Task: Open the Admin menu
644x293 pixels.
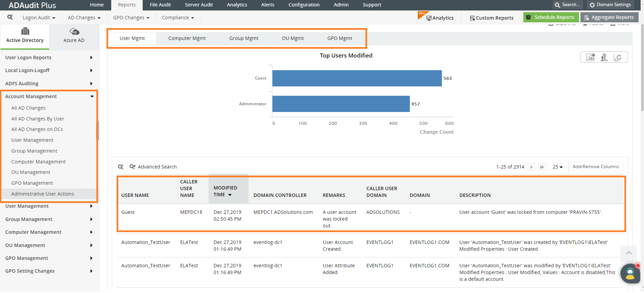Action: tap(341, 5)
